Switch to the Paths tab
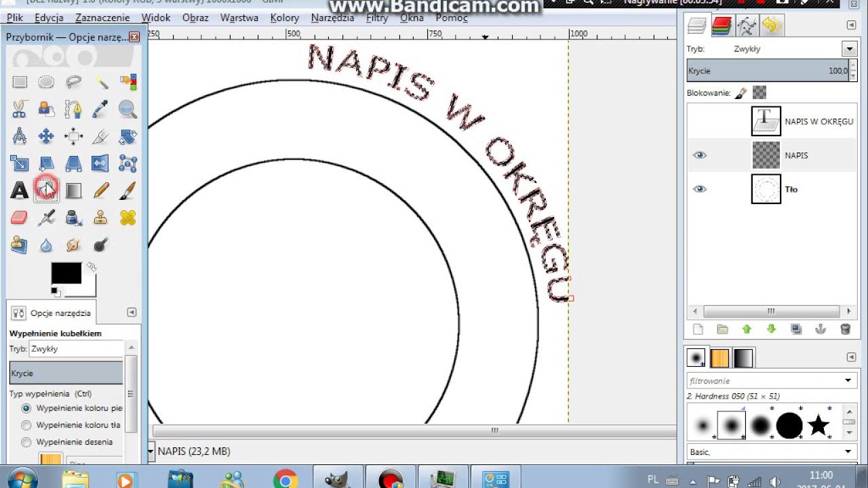Screen dimensions: 868x488 coord(747,26)
